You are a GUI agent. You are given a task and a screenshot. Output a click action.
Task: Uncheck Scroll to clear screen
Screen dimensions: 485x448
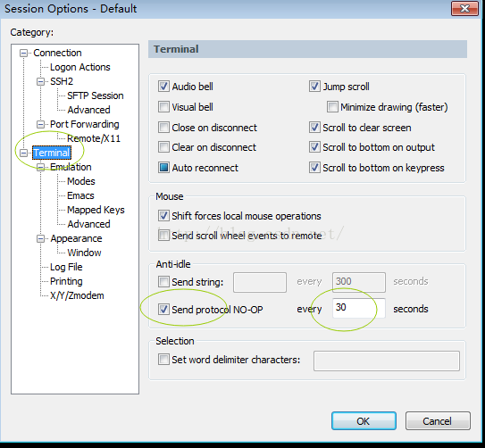click(x=314, y=128)
